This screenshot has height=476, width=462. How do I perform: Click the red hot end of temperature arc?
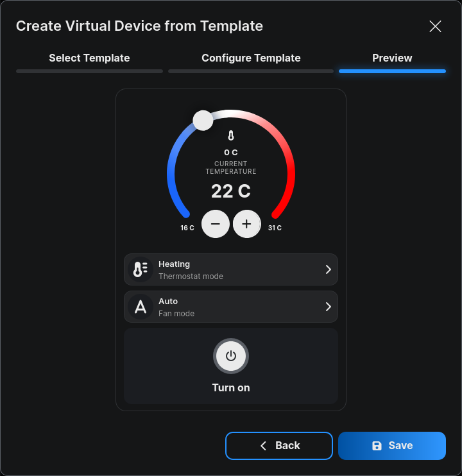point(276,214)
